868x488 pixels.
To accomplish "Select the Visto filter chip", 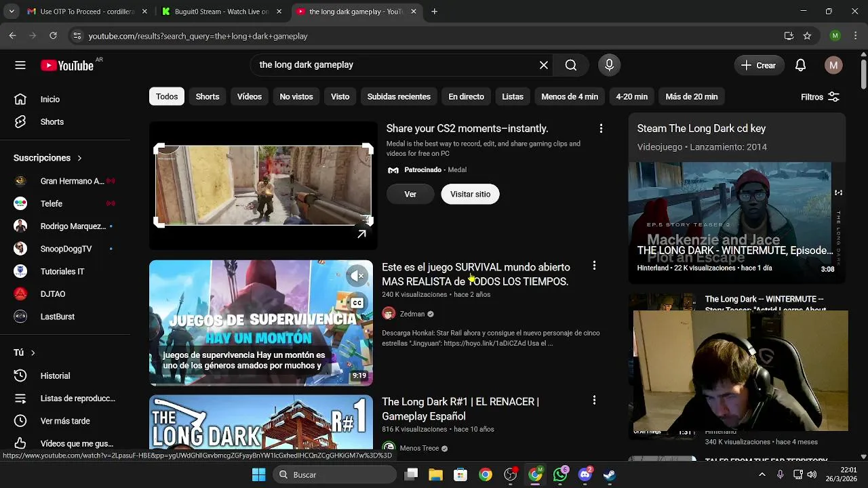I will 340,97.
